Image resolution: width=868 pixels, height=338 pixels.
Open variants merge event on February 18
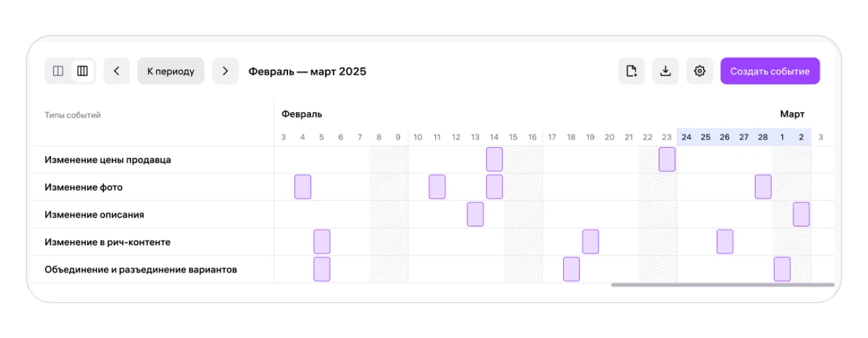tap(572, 269)
